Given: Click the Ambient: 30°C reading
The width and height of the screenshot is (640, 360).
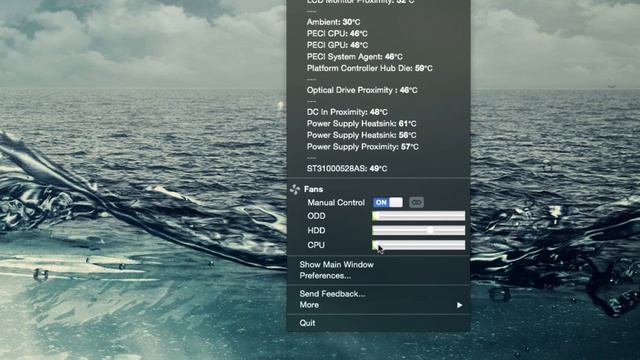Looking at the screenshot, I should coord(333,22).
